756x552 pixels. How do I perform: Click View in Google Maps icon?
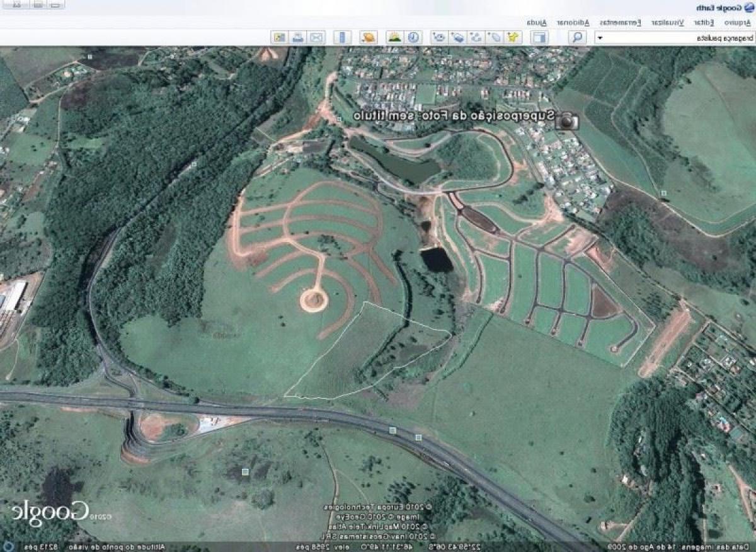[x=279, y=37]
